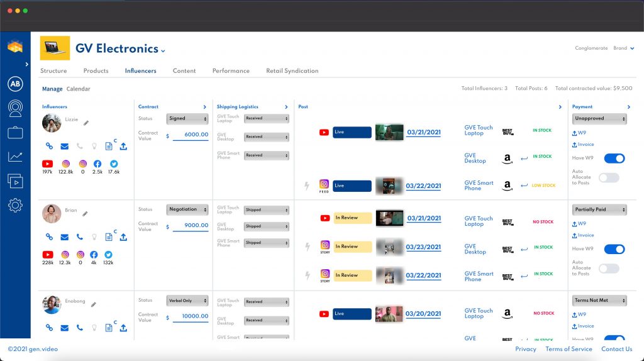
Task: Open Brian's Twitter icon (132k)
Action: [x=108, y=254]
